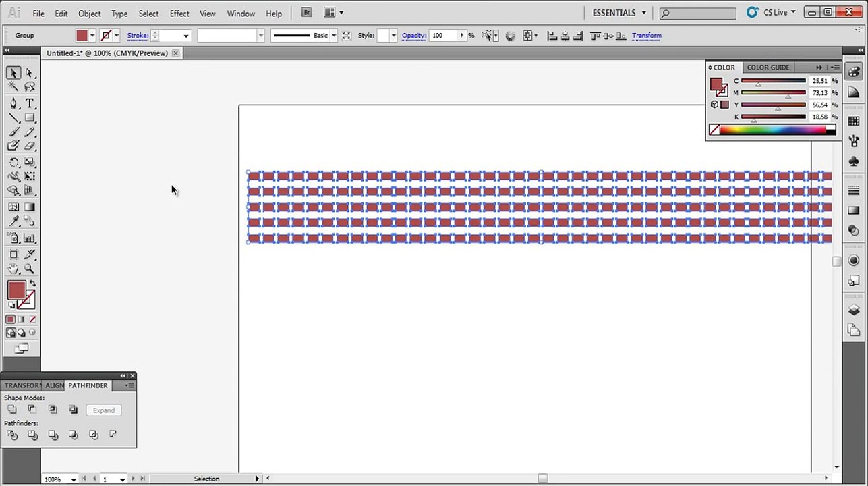Enable Draw Behind mode
Screen dimensions: 868x486
22,333
